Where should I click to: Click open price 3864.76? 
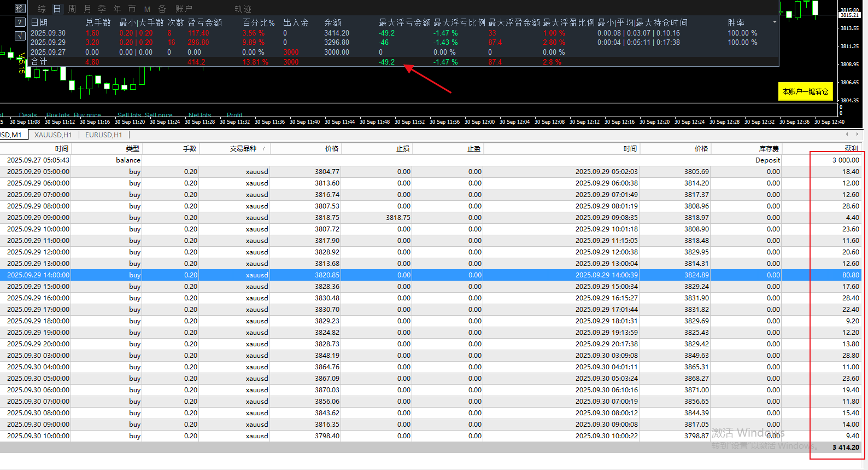point(327,367)
